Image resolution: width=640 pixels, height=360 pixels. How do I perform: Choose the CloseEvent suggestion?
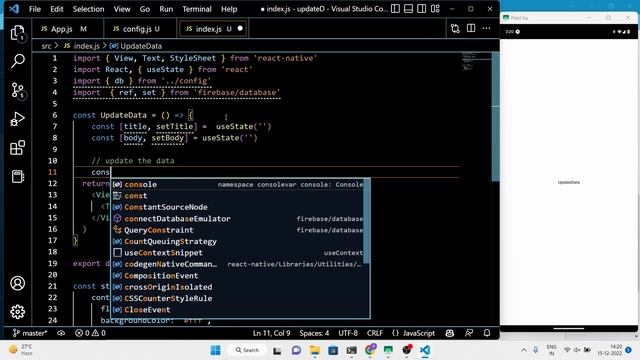[238, 310]
